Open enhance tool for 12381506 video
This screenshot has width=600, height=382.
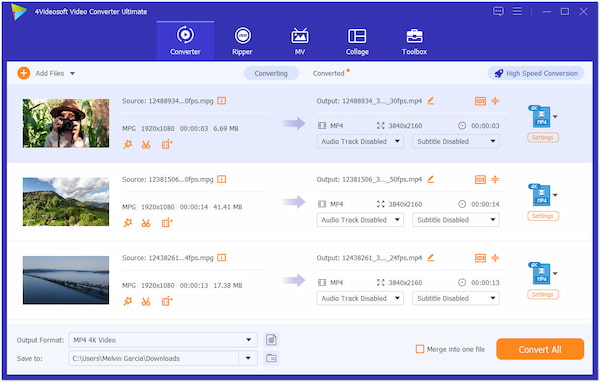click(166, 223)
